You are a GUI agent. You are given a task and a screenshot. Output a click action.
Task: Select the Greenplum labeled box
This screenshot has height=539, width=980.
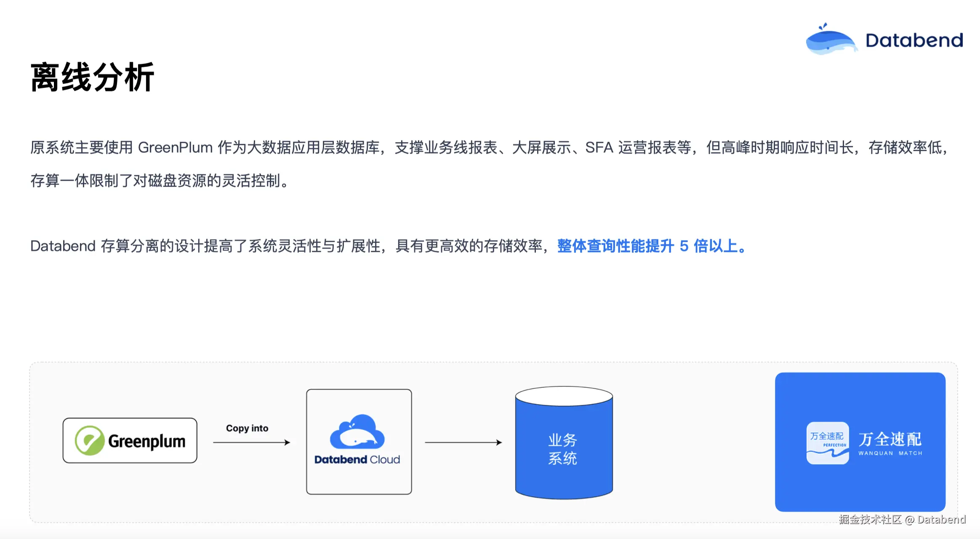coord(130,440)
